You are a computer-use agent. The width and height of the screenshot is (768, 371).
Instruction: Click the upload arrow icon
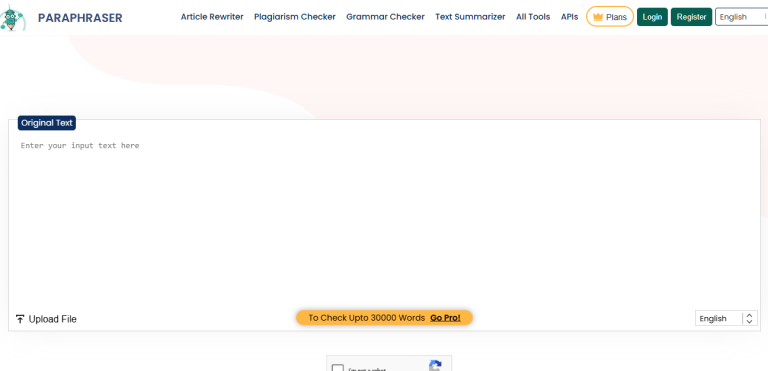pyautogui.click(x=20, y=319)
